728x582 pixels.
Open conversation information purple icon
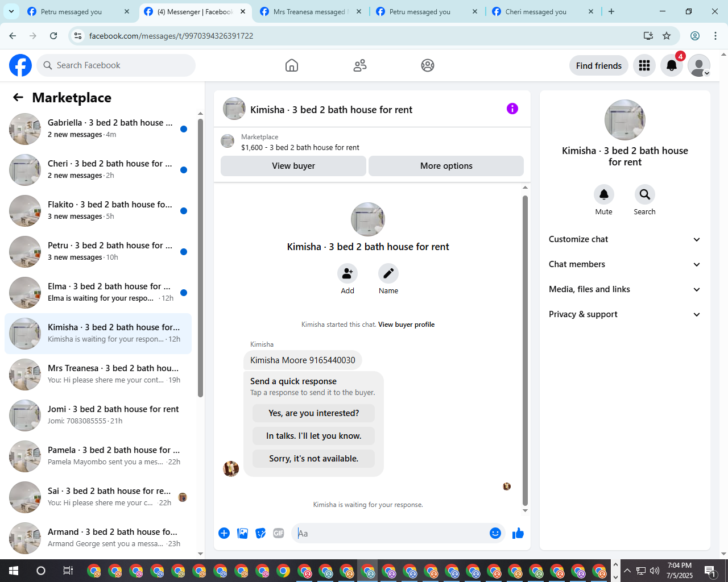[x=512, y=109]
